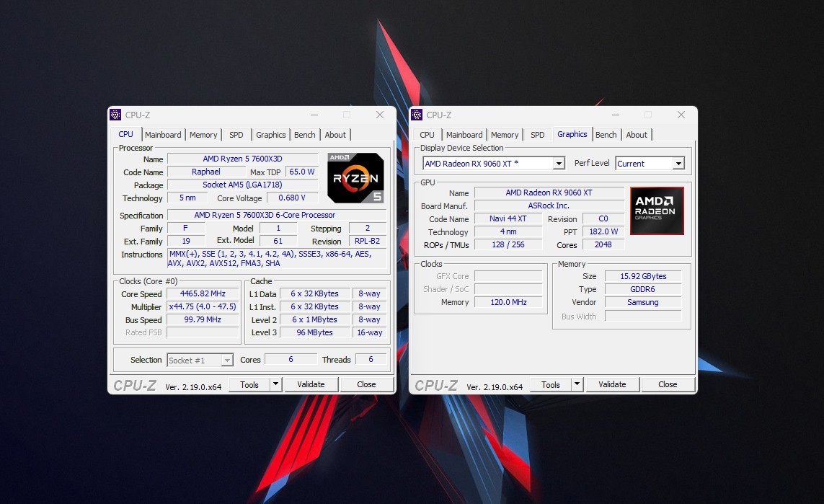Image resolution: width=824 pixels, height=504 pixels.
Task: Click Package value Socket AM5 (LGA1718)
Action: pyautogui.click(x=243, y=185)
